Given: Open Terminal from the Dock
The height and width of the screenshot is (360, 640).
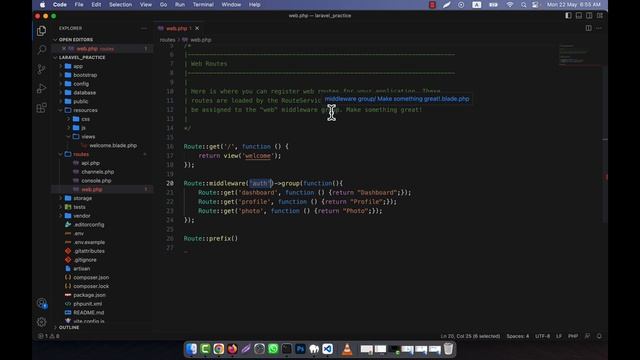Looking at the screenshot, I should pos(287,349).
